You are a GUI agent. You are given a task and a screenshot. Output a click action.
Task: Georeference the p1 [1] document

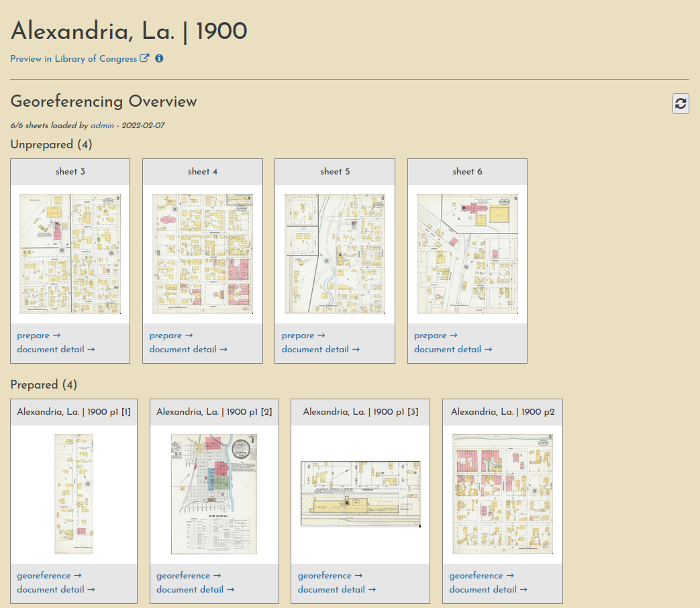[49, 576]
